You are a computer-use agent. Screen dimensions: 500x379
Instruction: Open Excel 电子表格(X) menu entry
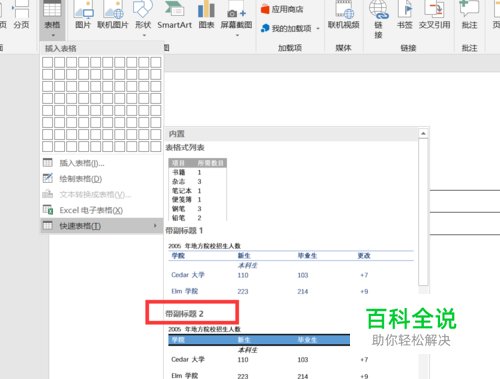click(101, 210)
